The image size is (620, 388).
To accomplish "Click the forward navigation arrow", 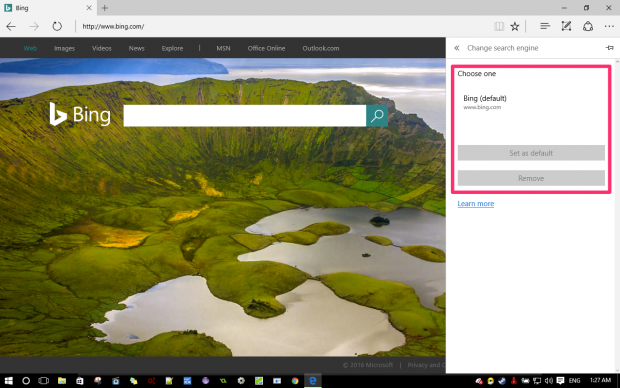I will pos(34,26).
